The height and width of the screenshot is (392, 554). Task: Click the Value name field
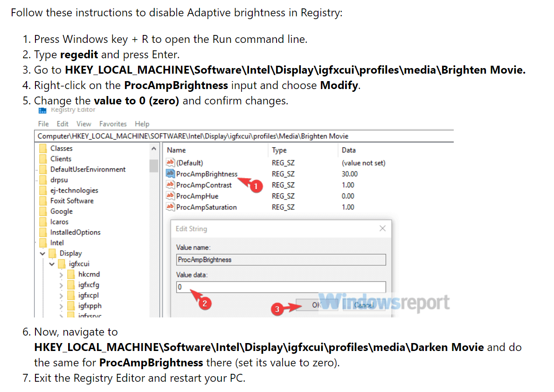pyautogui.click(x=281, y=260)
